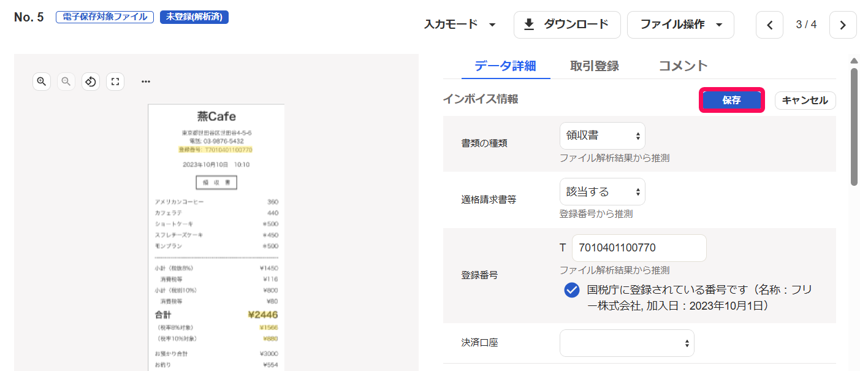This screenshot has height=371, width=868.
Task: Click the receipt image thumbnail
Action: (x=216, y=238)
